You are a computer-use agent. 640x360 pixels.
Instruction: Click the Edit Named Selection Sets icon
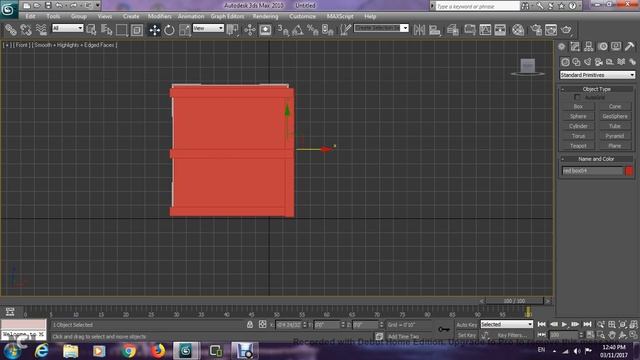(345, 30)
